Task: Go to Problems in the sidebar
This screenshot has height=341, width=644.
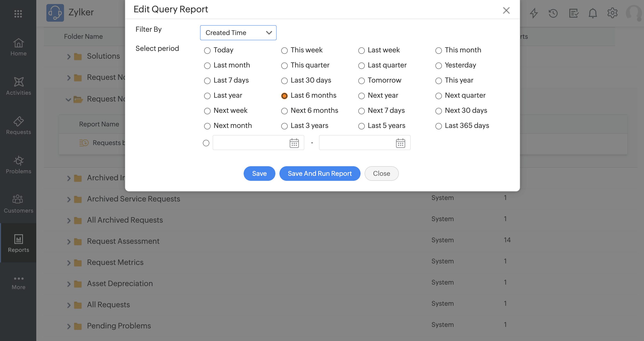Action: click(x=18, y=165)
